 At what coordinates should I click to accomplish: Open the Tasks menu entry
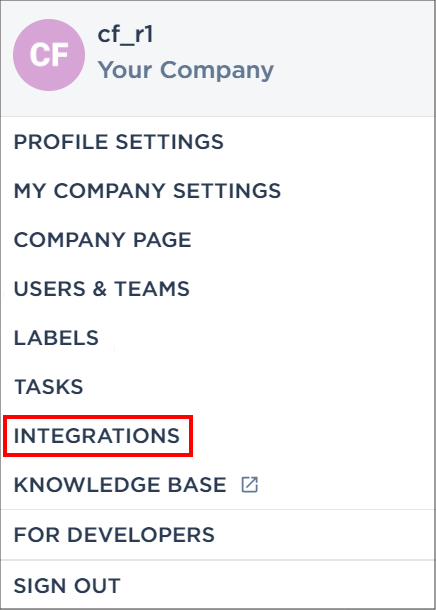click(49, 387)
